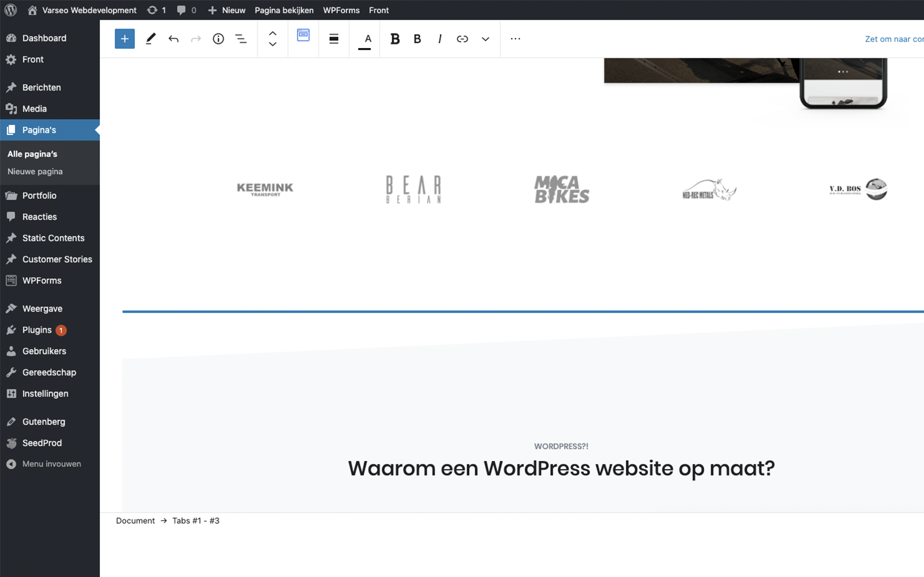Expand more rich text controls arrow
Image resolution: width=924 pixels, height=577 pixels.
485,39
